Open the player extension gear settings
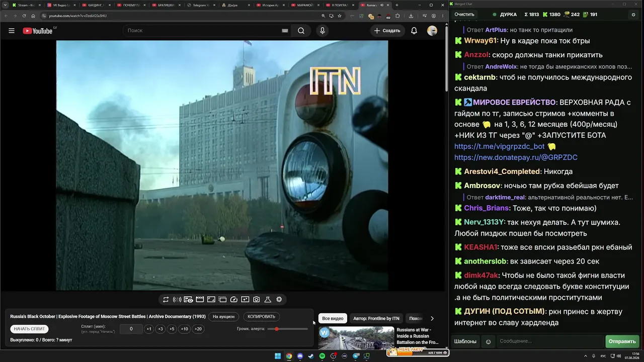This screenshot has width=644, height=362. [x=279, y=300]
